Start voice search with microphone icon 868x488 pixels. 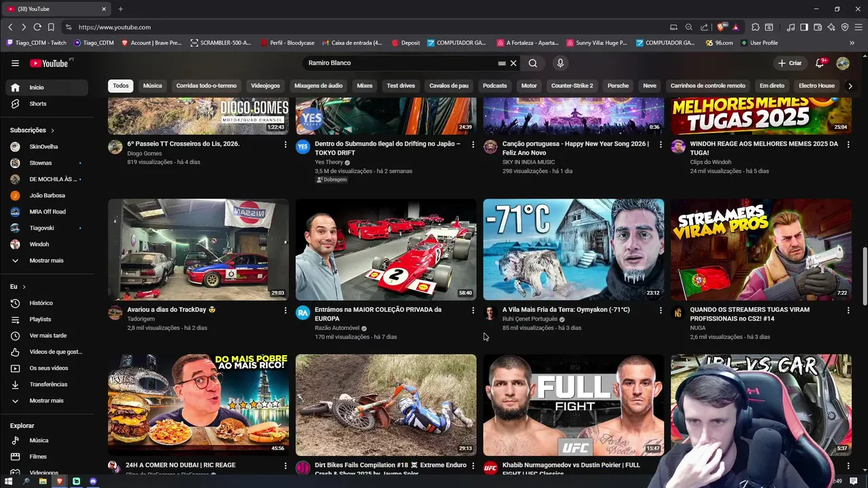pos(560,63)
